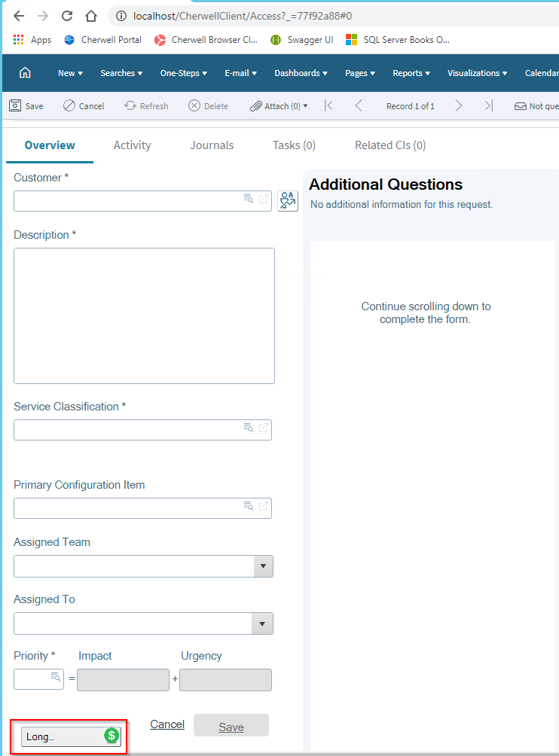Click the Priority field selector icon
Screen dimensions: 559x756
(x=56, y=678)
